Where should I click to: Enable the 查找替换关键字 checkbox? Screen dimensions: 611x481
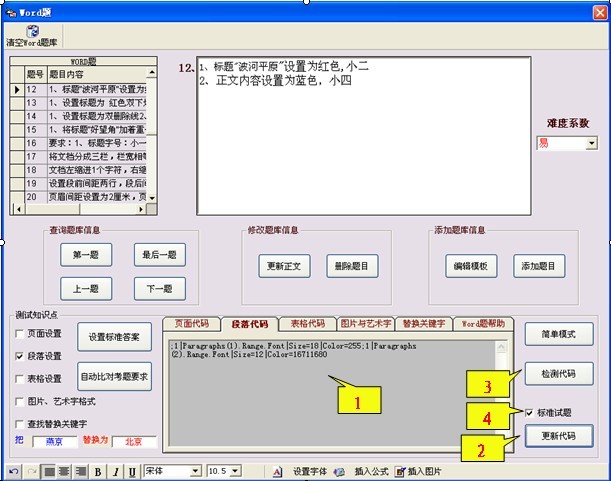click(19, 424)
